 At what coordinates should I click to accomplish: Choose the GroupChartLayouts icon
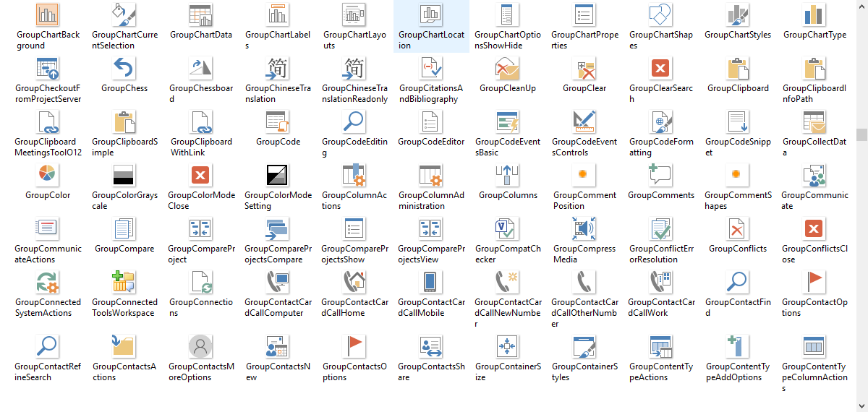(354, 14)
